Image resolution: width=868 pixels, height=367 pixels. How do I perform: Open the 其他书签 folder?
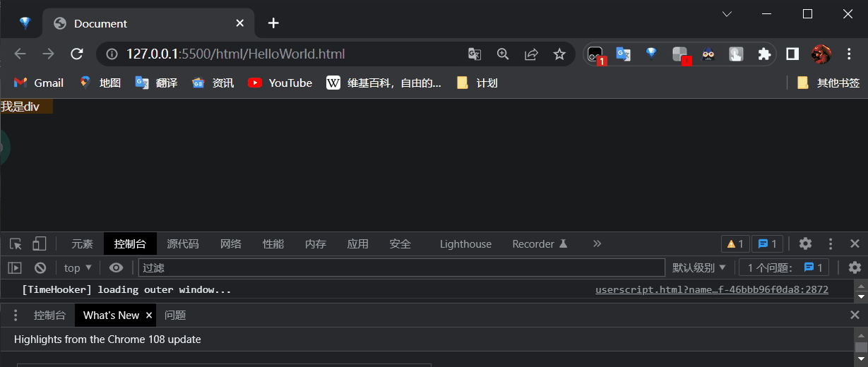(x=828, y=83)
